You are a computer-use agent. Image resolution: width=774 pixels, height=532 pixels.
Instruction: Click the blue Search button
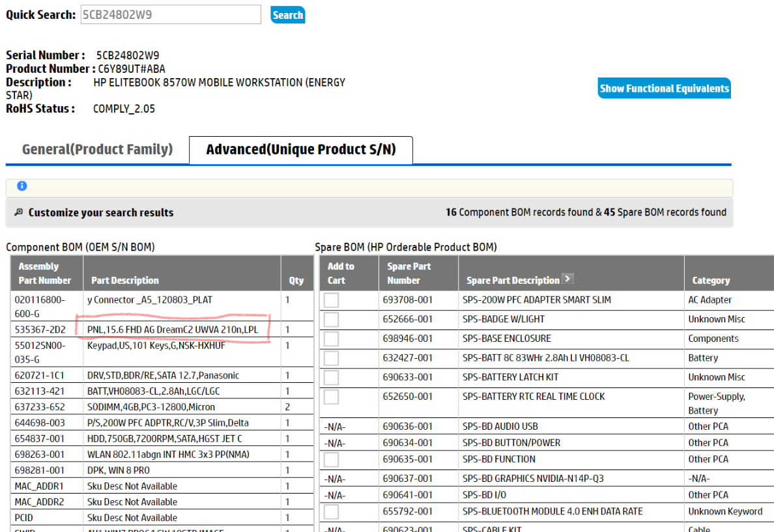pyautogui.click(x=288, y=15)
